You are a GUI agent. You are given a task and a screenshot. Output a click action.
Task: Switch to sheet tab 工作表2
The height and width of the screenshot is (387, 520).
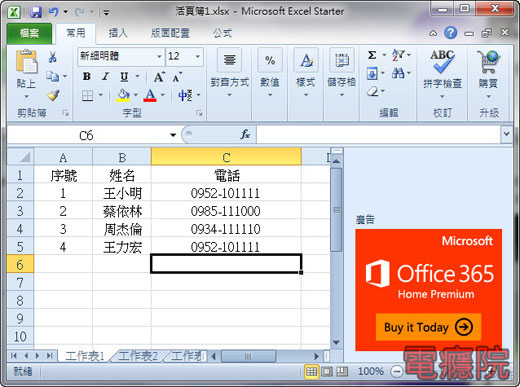click(x=138, y=356)
